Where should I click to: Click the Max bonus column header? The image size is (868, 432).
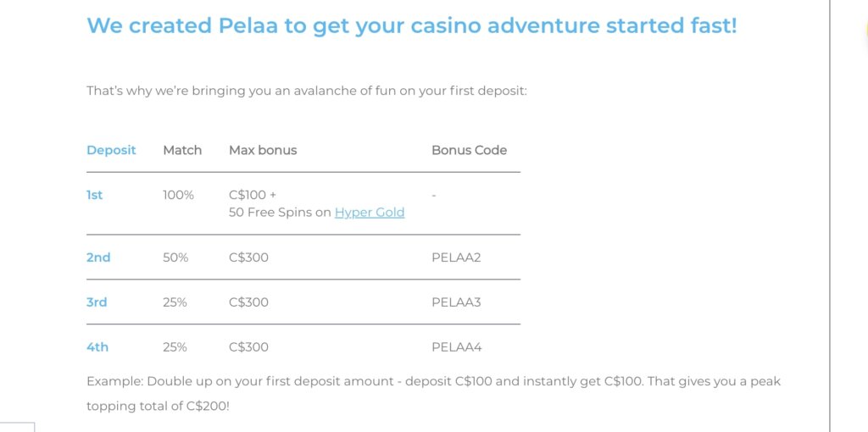(x=263, y=151)
